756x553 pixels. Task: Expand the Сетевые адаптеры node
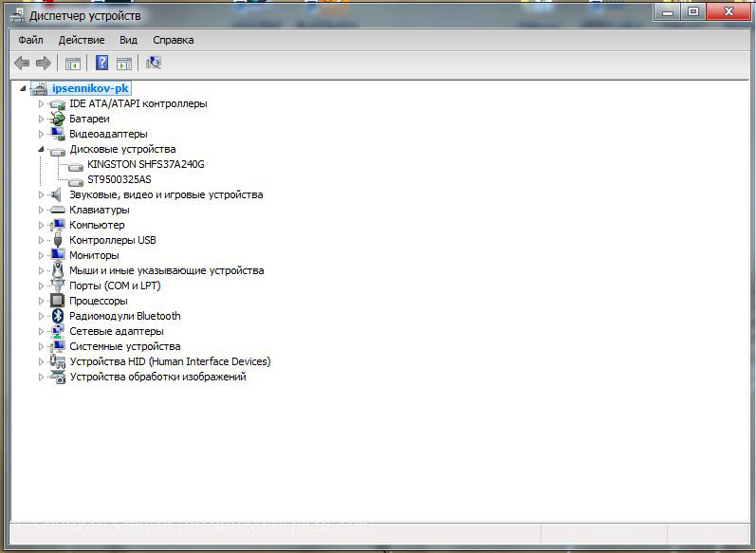click(41, 331)
